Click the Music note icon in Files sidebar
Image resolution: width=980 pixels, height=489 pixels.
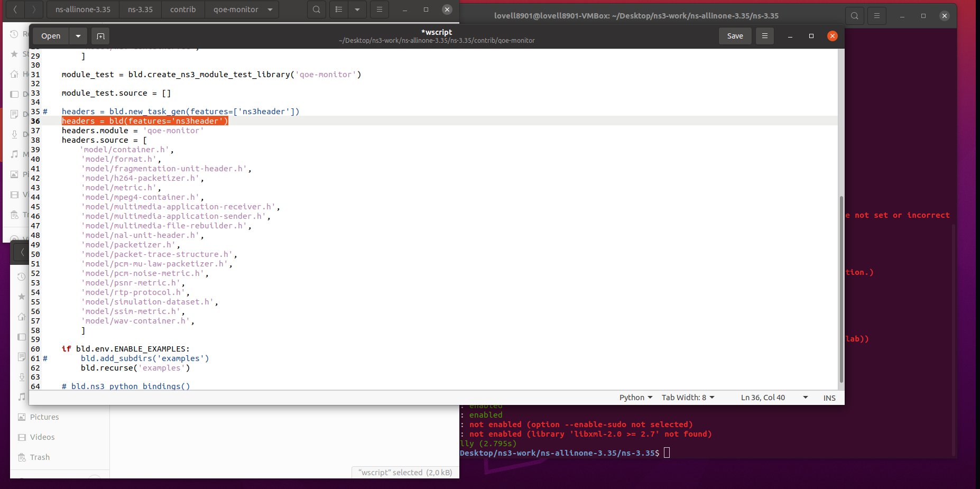tap(14, 154)
